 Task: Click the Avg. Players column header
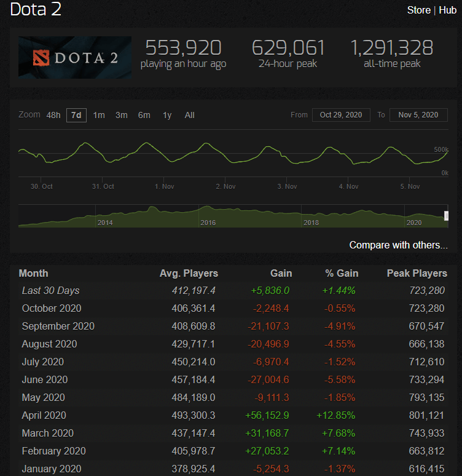(x=189, y=273)
